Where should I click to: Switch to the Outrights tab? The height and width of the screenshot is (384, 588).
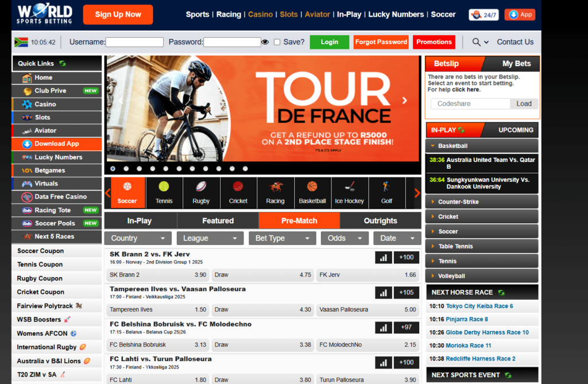point(380,221)
